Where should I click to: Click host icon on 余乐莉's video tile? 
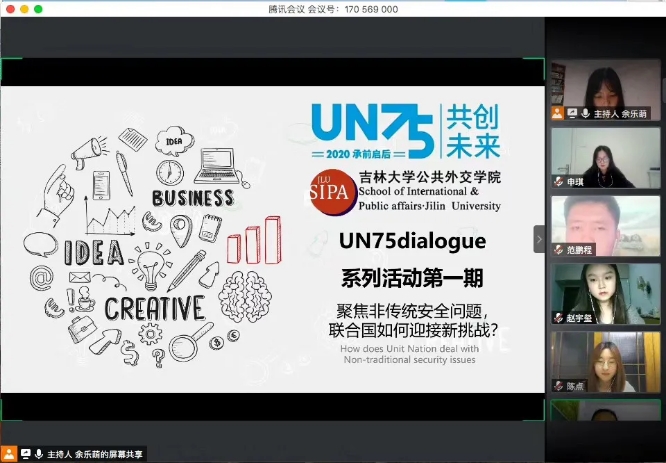pos(558,113)
